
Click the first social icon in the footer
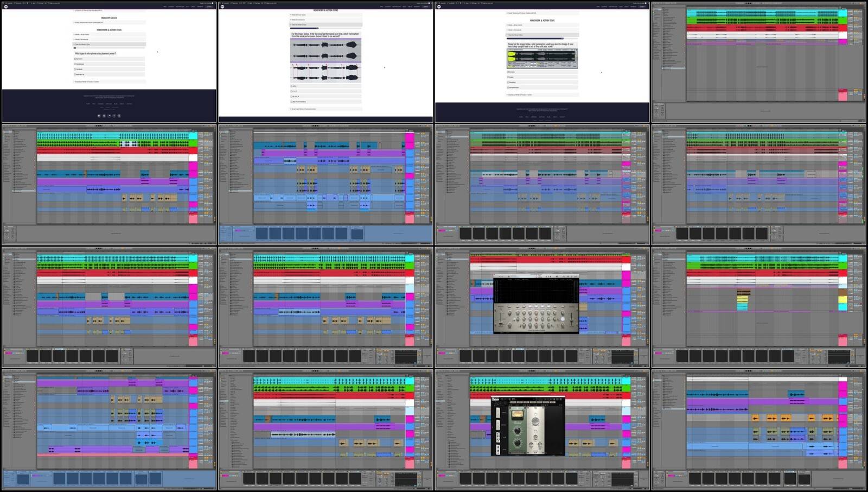[99, 116]
